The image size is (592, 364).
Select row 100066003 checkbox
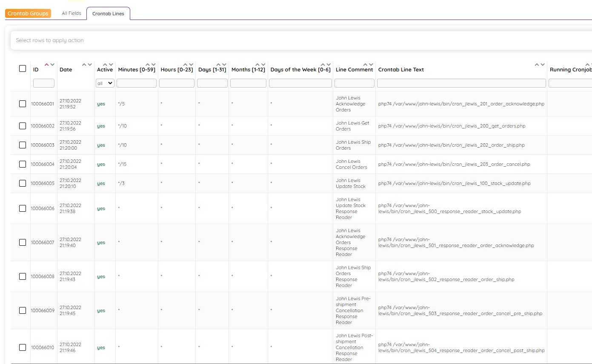pyautogui.click(x=23, y=145)
